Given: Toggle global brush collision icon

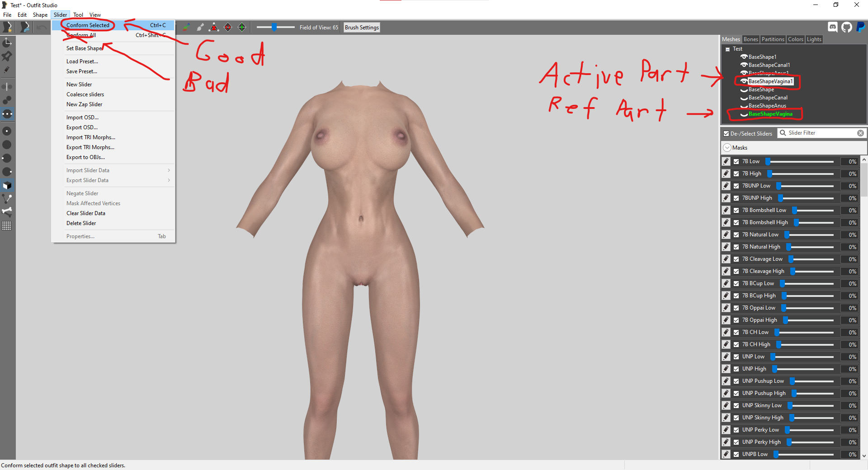Looking at the screenshot, I should point(7,114).
